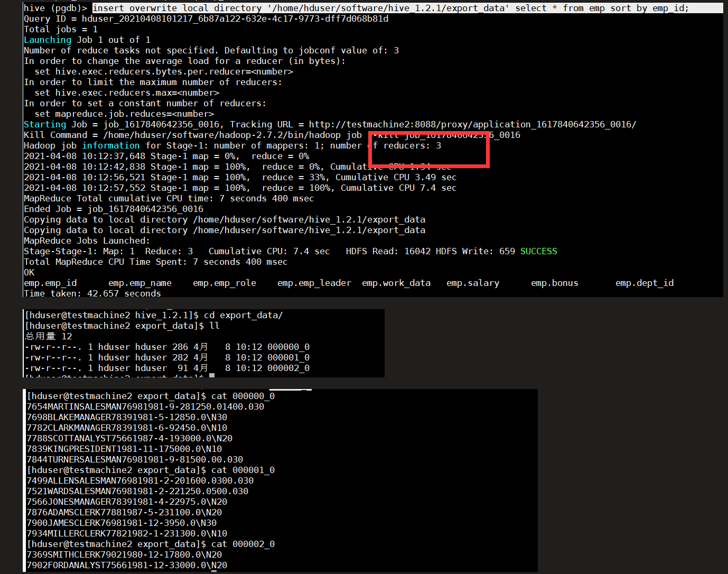Click the 10:12:37,648 map 0% log line
The image size is (728, 574).
point(166,156)
